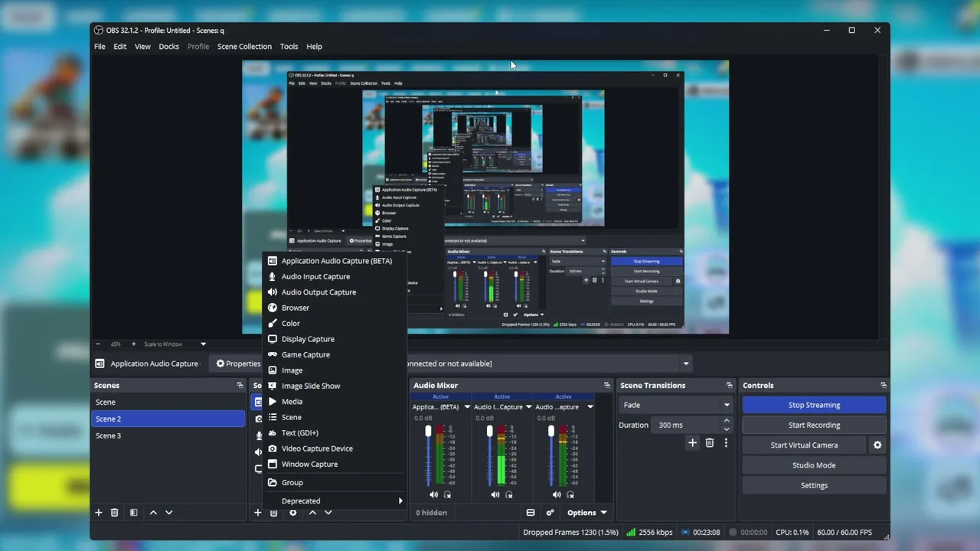Image resolution: width=980 pixels, height=551 pixels.
Task: Click the Media play triangle icon
Action: [x=272, y=402]
